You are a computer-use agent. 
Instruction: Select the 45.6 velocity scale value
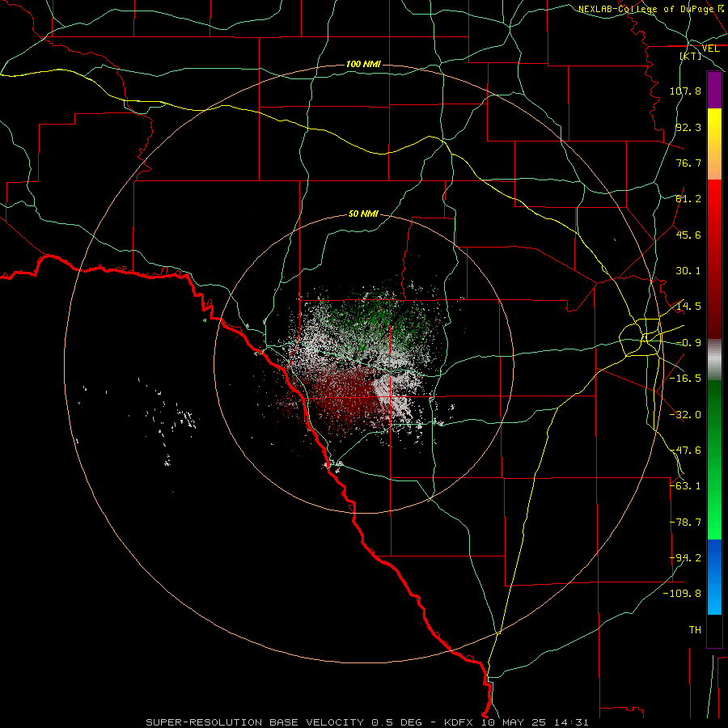click(x=688, y=235)
